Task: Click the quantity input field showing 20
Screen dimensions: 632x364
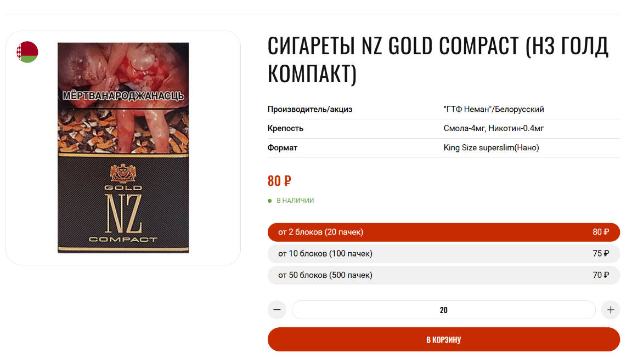Action: [444, 310]
